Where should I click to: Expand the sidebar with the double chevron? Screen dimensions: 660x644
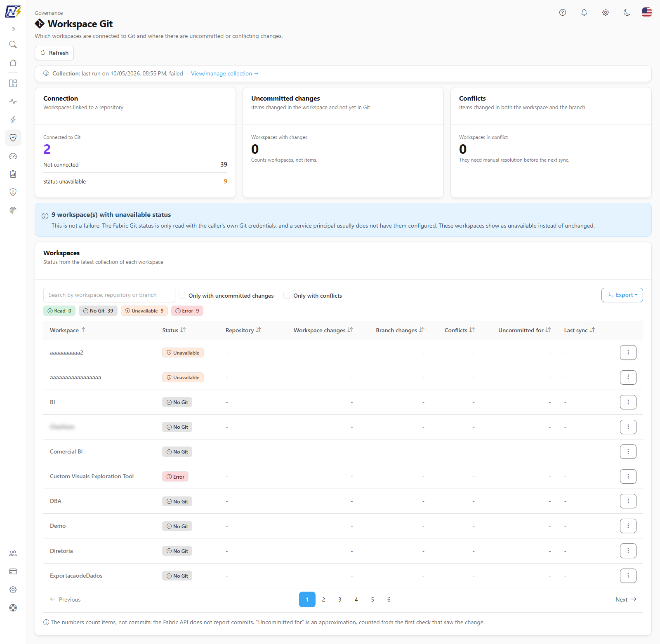(x=13, y=29)
